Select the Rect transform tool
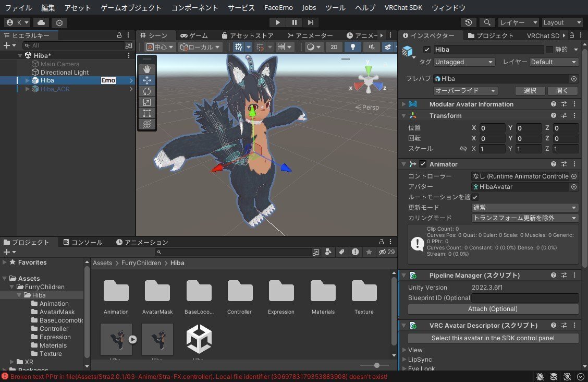Screen dimensions: 588x382 147,113
